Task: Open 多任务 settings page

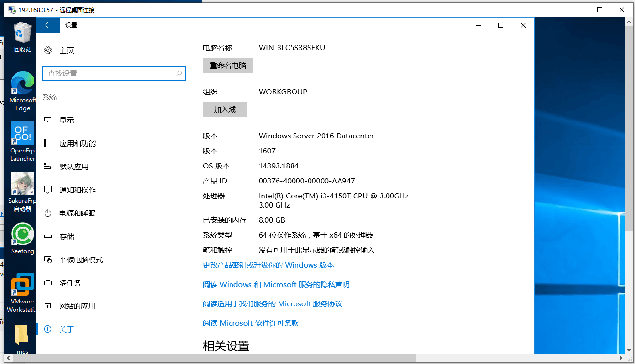Action: click(x=70, y=283)
